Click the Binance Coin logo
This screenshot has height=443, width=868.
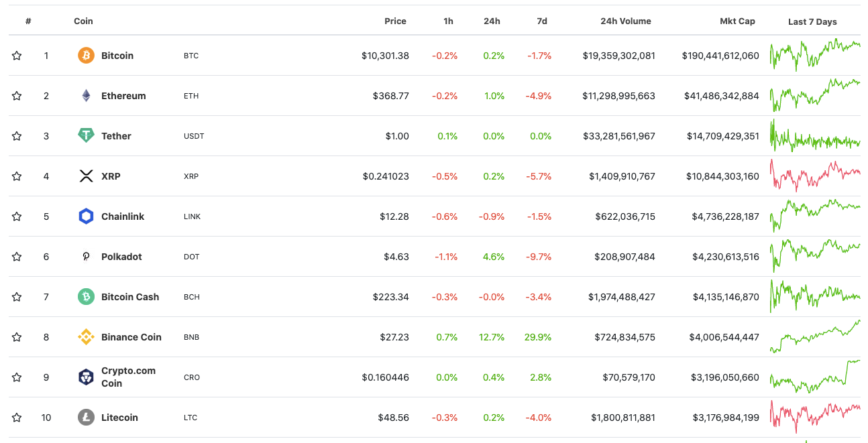86,337
